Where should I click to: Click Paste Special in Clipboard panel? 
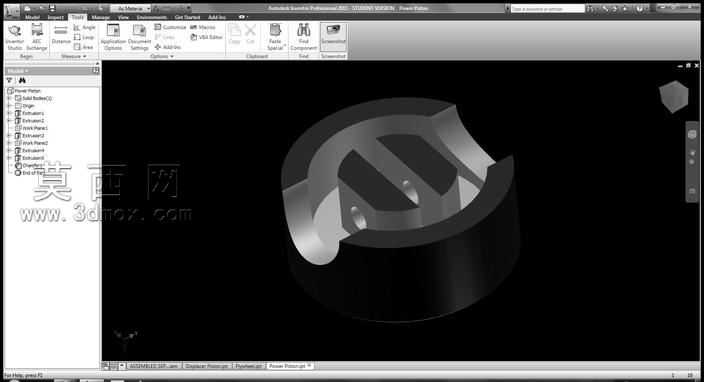coord(275,37)
